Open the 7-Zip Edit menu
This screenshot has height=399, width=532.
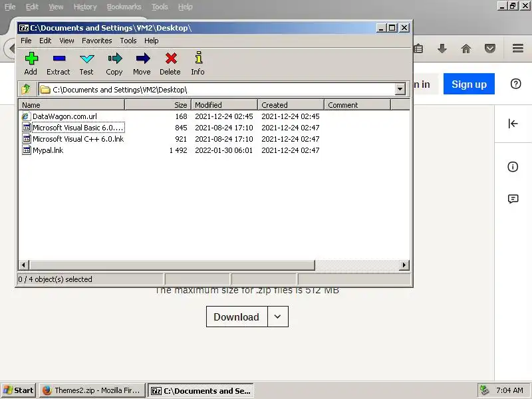tap(45, 41)
